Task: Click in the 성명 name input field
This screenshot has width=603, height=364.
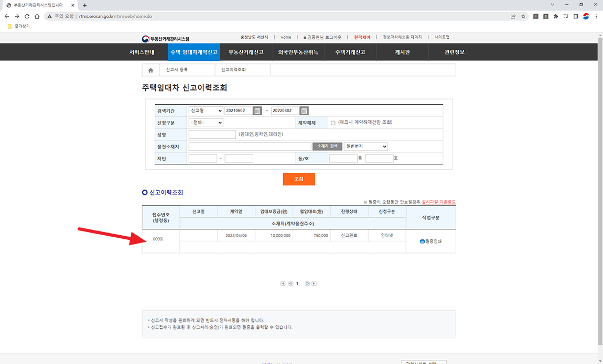Action: tap(212, 135)
